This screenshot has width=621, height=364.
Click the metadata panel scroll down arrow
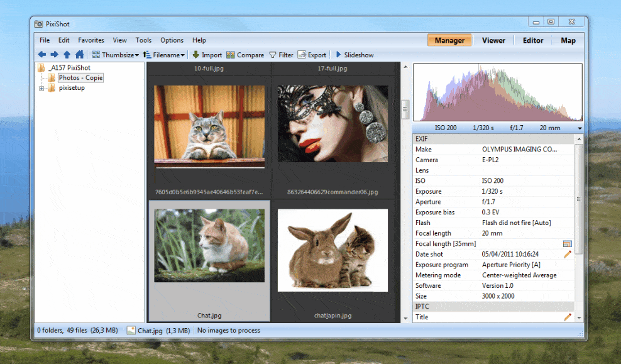(x=579, y=317)
